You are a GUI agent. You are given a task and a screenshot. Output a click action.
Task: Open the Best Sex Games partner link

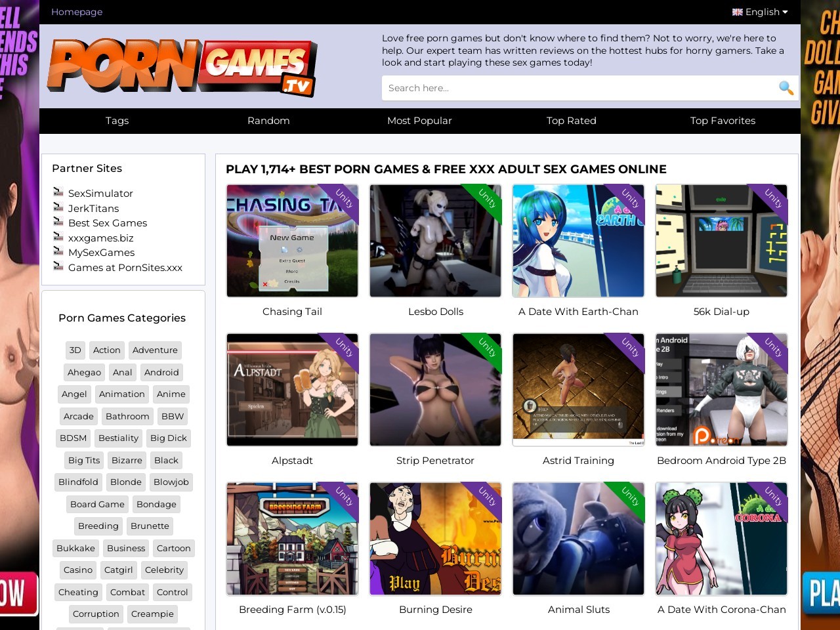(x=108, y=223)
